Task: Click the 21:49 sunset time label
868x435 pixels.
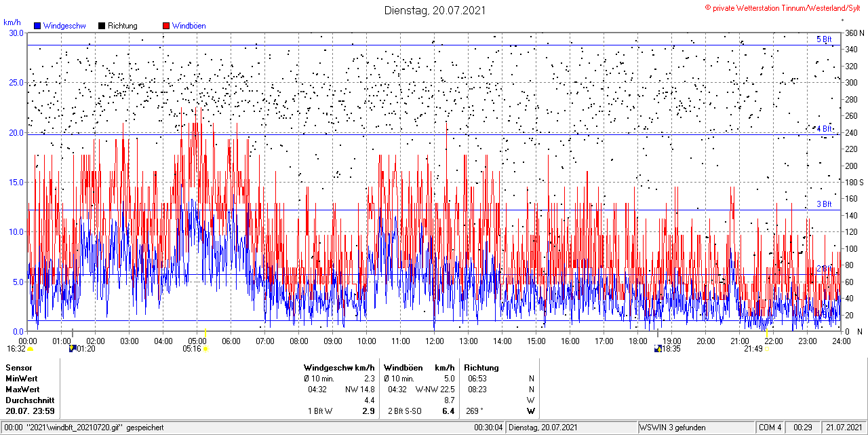Action: [753, 349]
